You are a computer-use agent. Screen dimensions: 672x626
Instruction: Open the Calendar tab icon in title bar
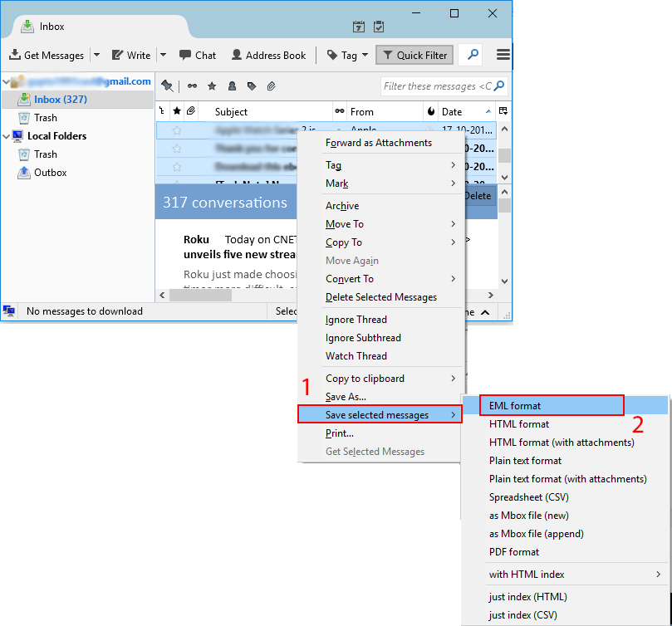click(x=359, y=27)
